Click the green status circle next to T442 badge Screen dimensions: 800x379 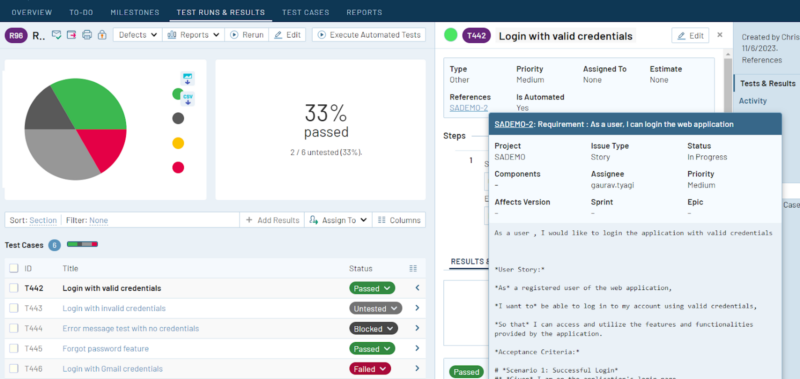[451, 35]
